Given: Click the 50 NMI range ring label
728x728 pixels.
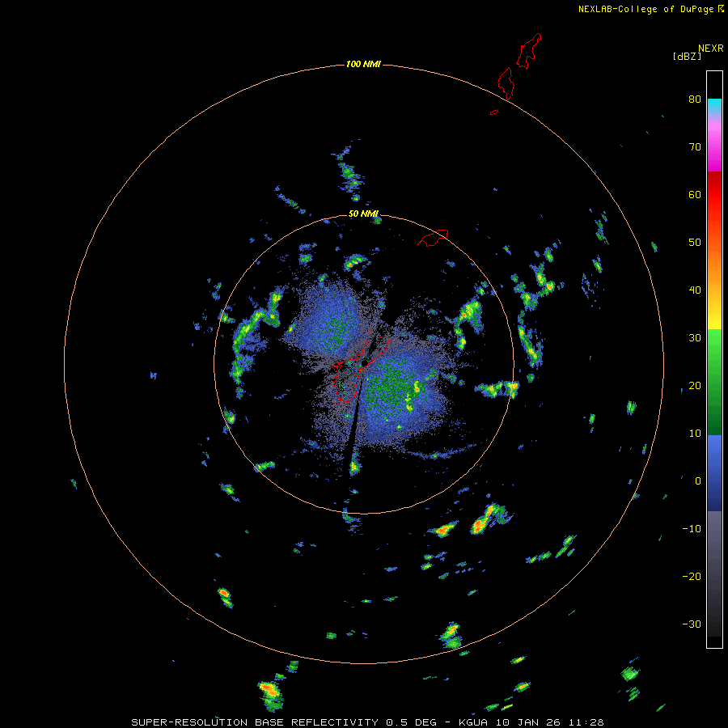Looking at the screenshot, I should tap(363, 214).
